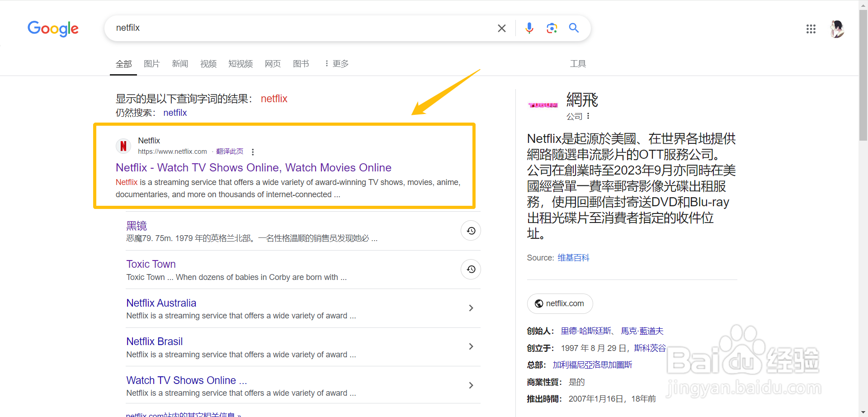This screenshot has width=868, height=417.
Task: Click the magnifier search icon
Action: point(574,28)
